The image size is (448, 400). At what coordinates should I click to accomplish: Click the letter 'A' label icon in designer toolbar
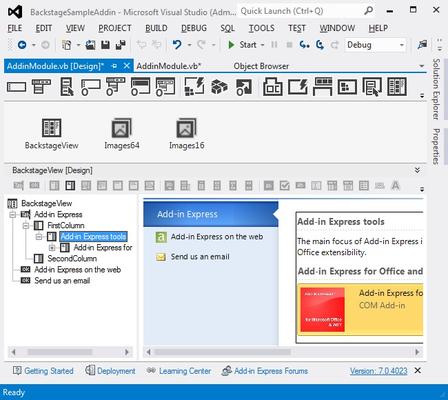click(395, 185)
